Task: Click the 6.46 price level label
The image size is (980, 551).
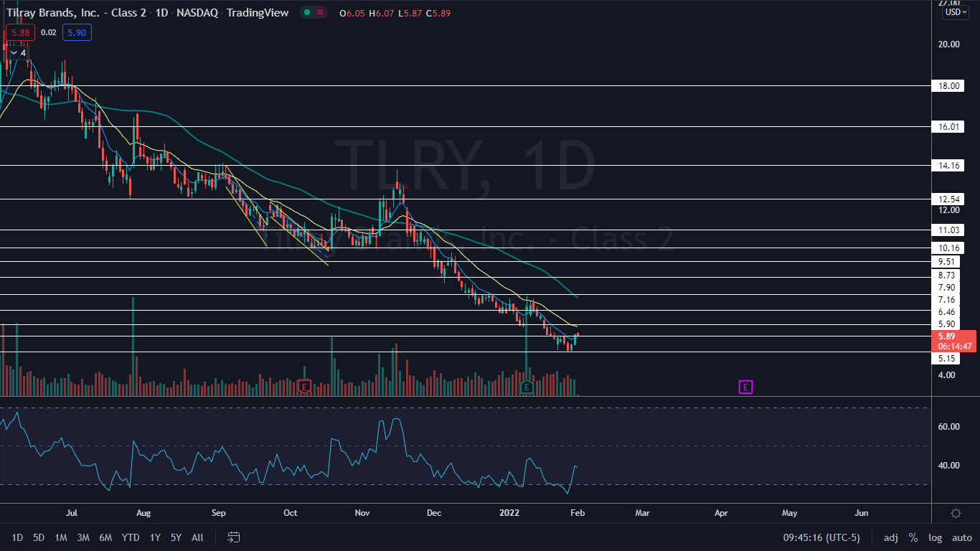Action: click(x=946, y=312)
